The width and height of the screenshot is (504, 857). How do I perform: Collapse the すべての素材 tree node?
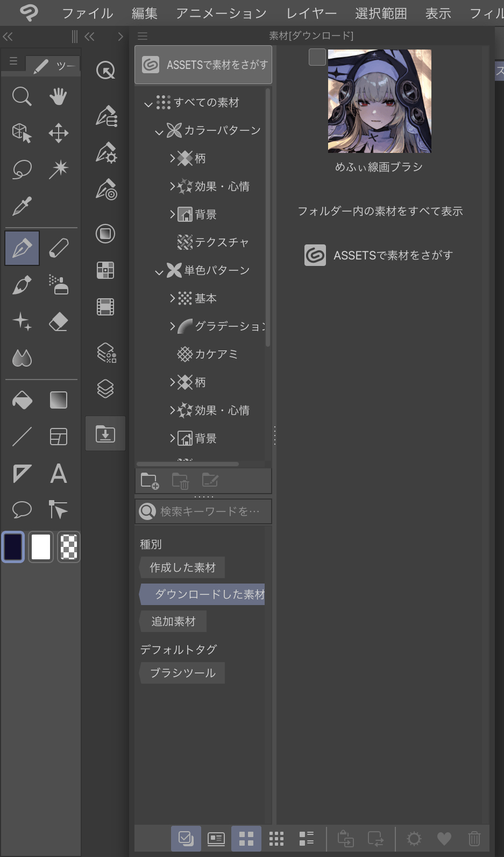[x=148, y=104]
